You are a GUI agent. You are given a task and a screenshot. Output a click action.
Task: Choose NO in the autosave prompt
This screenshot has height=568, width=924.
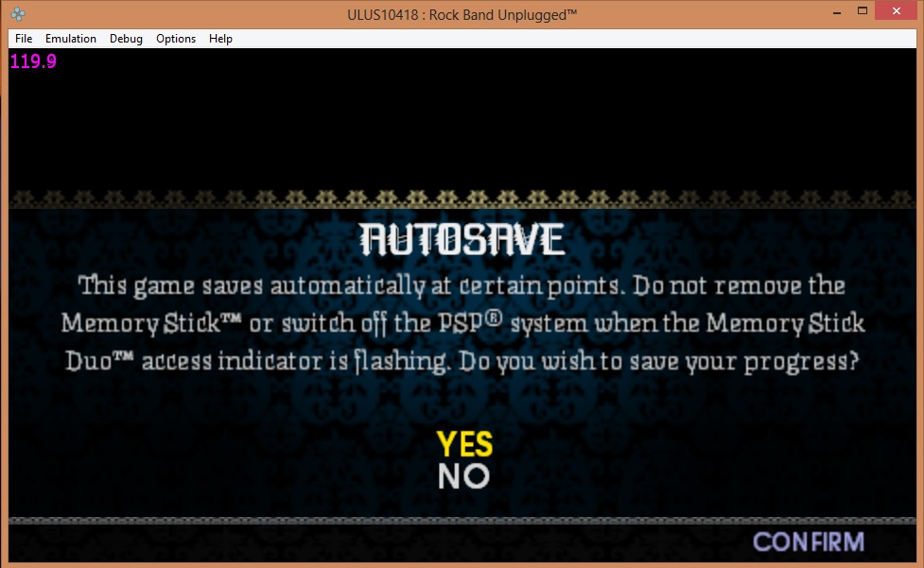pyautogui.click(x=463, y=477)
